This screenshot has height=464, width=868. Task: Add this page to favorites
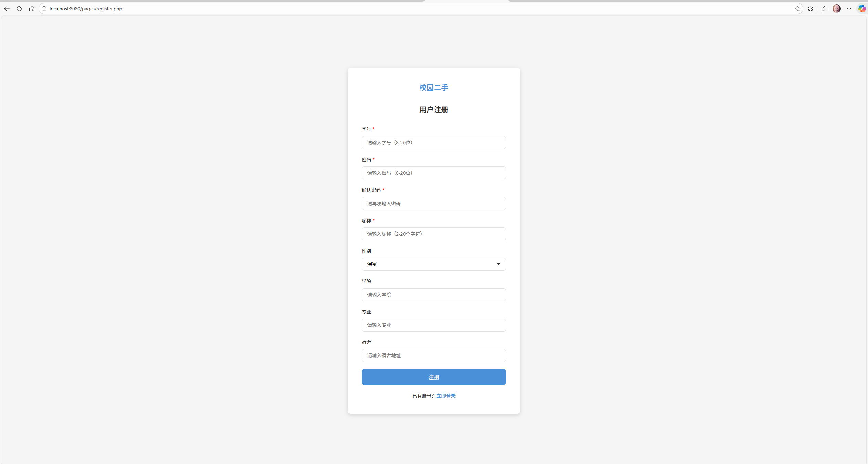[x=797, y=9]
